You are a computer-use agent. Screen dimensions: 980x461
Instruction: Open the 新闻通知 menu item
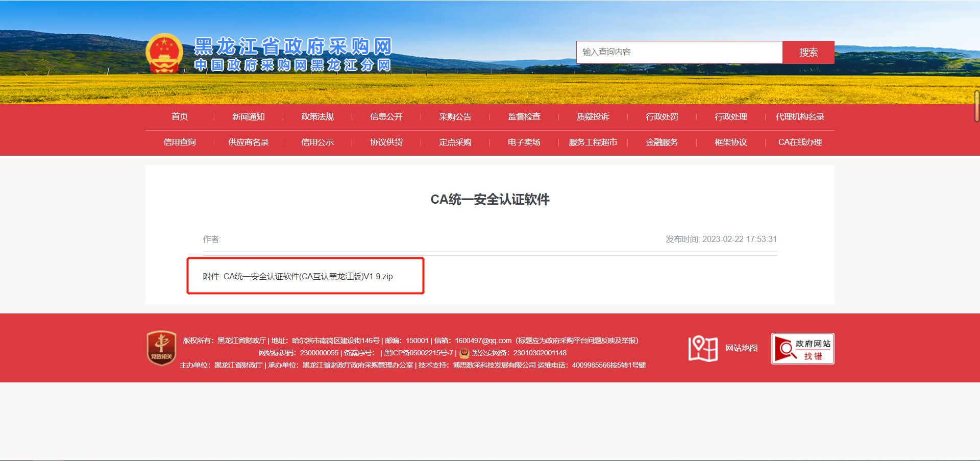tap(249, 117)
